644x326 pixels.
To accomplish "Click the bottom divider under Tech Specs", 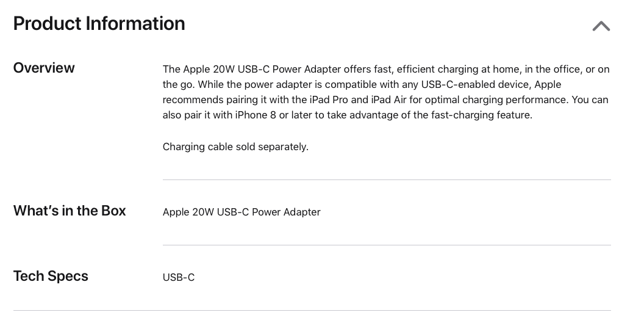I will point(312,310).
